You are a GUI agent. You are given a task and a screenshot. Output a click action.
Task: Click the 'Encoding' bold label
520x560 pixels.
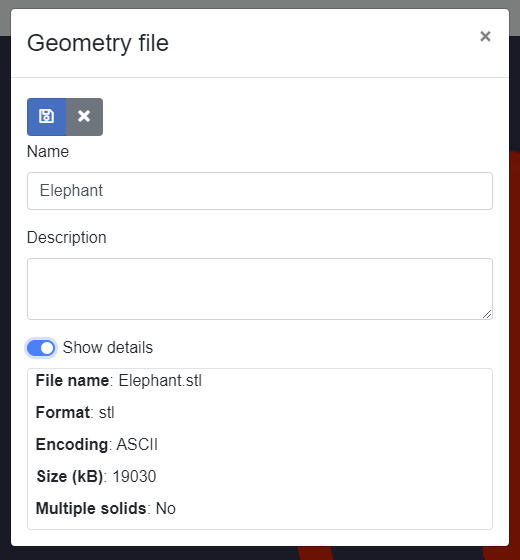[72, 445]
